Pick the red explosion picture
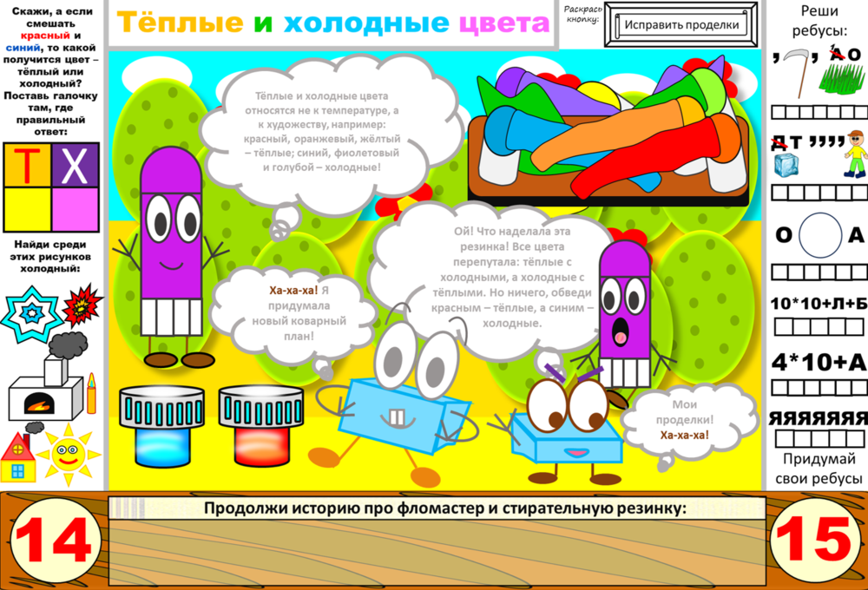Viewport: 868px width, 590px height. click(83, 303)
